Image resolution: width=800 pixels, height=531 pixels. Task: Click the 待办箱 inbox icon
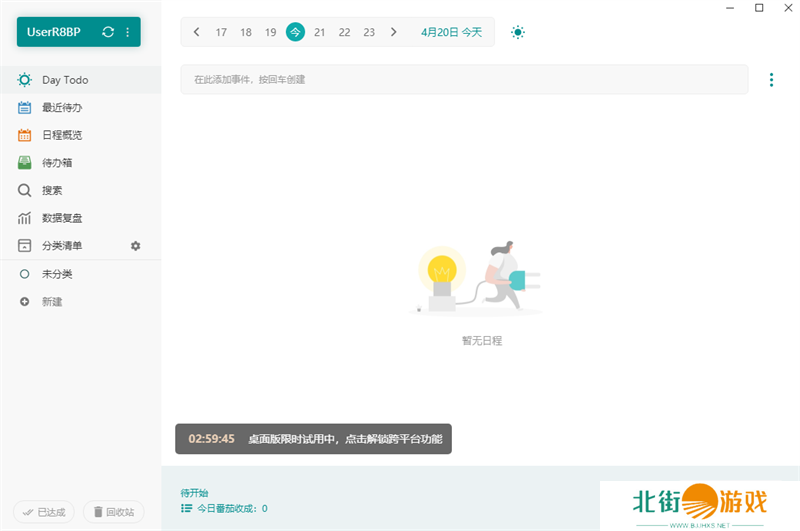click(x=25, y=162)
